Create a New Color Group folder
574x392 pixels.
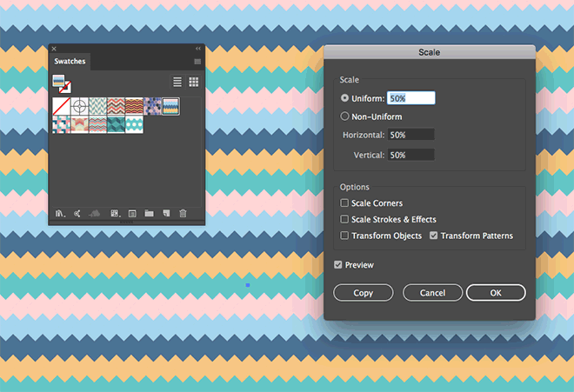[149, 213]
